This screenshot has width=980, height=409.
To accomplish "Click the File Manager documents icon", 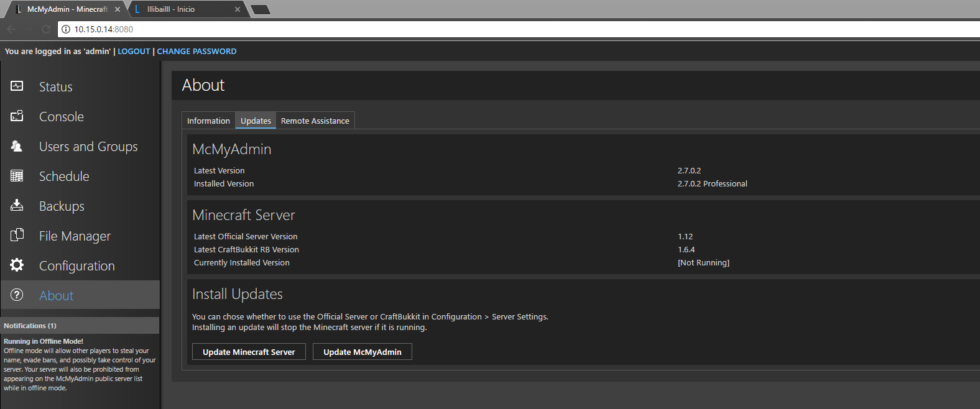I will click(17, 235).
